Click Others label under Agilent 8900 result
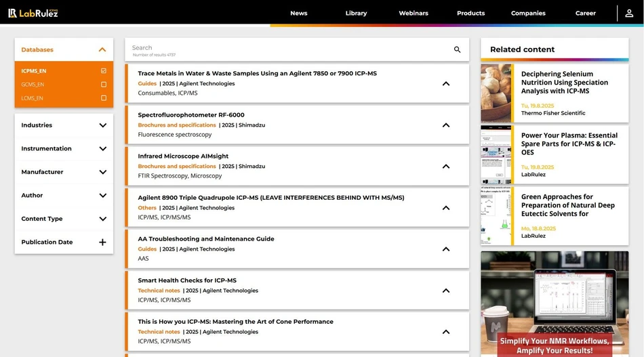The width and height of the screenshot is (644, 357). 147,208
